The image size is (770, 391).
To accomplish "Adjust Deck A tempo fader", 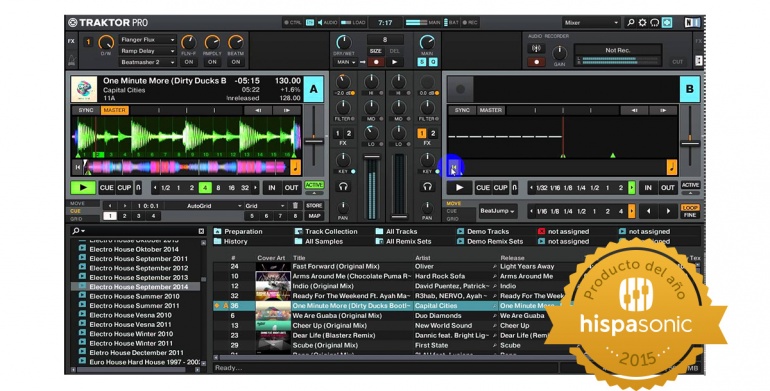I will [x=314, y=141].
